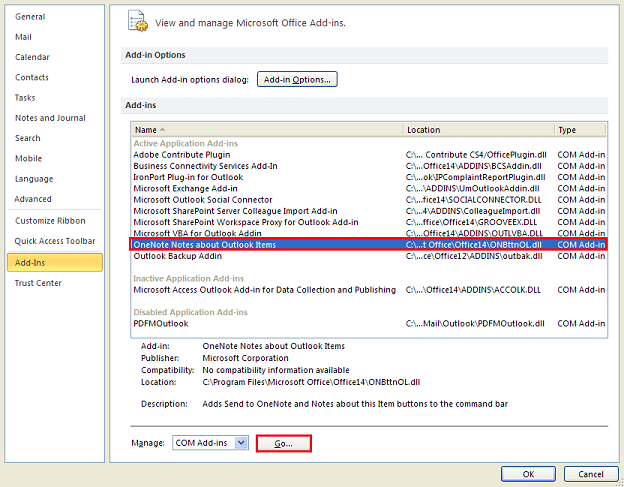Viewport: 624px width, 487px height.
Task: Open the Tasks options category
Action: click(x=25, y=98)
